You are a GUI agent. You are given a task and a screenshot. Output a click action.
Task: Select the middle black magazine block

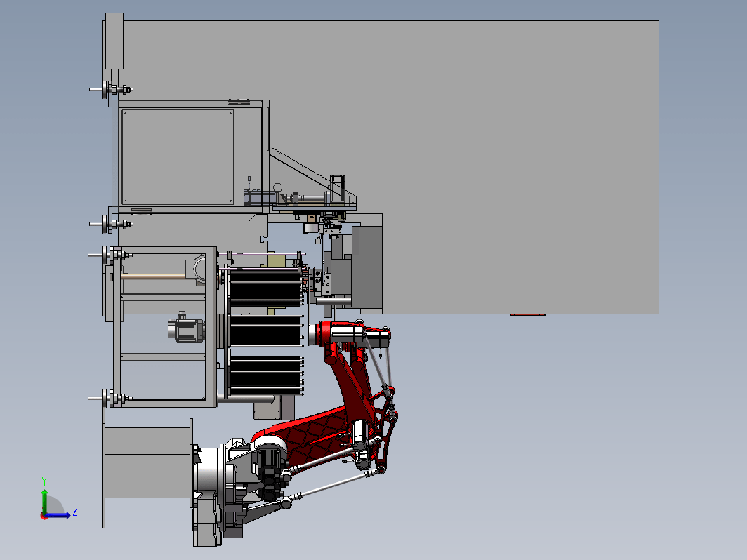tap(265, 331)
